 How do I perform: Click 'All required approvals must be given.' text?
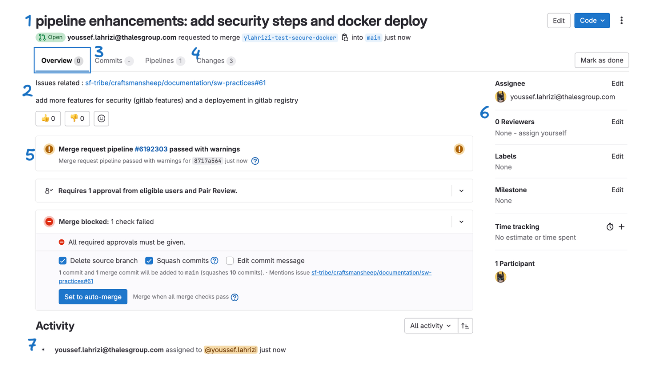[x=126, y=242]
